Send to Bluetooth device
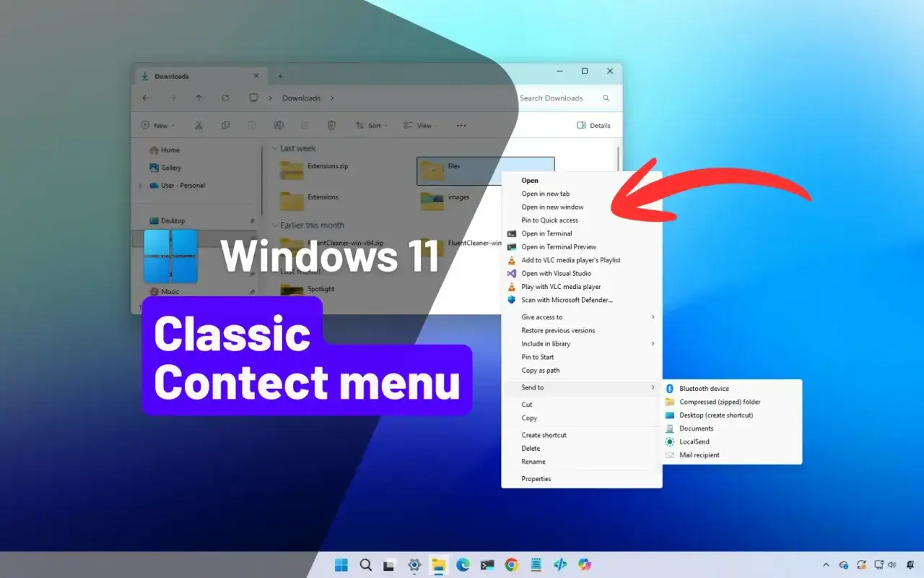The image size is (924, 578). click(732, 389)
